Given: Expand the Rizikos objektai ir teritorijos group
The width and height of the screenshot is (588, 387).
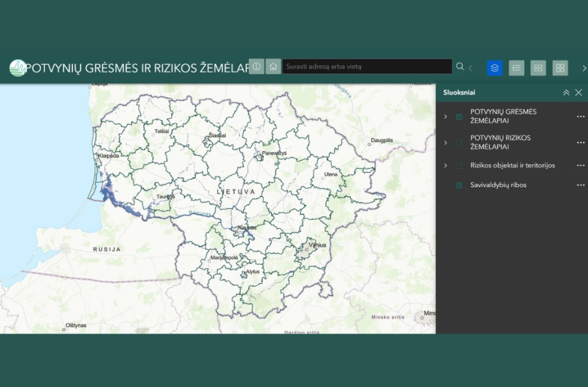Looking at the screenshot, I should tap(445, 165).
